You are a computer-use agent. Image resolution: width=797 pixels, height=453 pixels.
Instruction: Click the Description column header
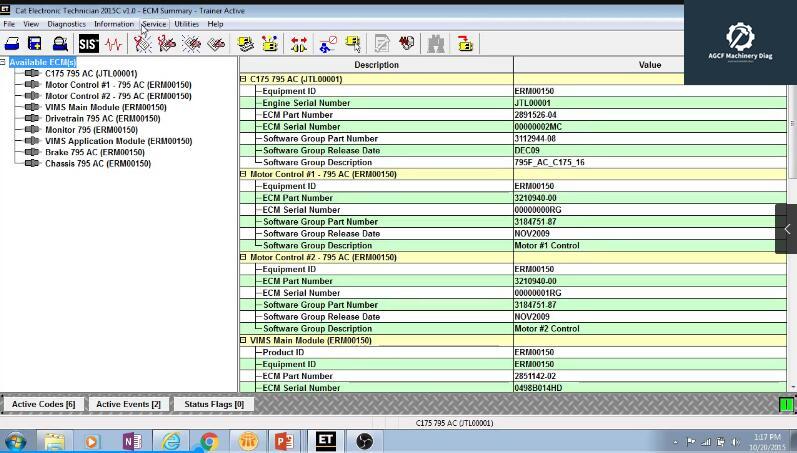click(x=376, y=65)
